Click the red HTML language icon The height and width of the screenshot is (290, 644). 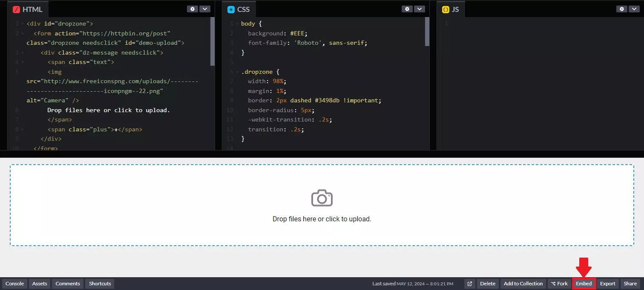click(17, 9)
